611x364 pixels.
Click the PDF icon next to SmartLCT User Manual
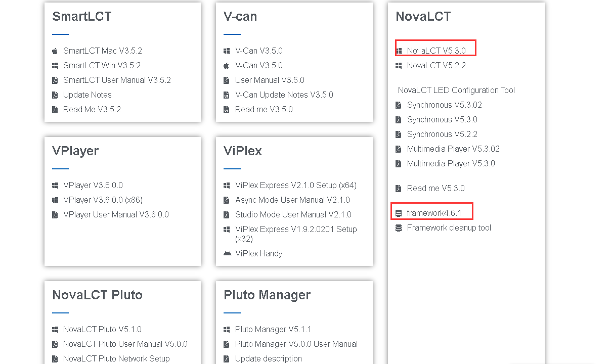point(55,80)
